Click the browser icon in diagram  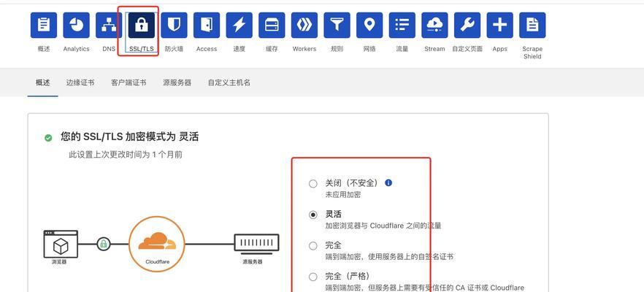point(61,244)
